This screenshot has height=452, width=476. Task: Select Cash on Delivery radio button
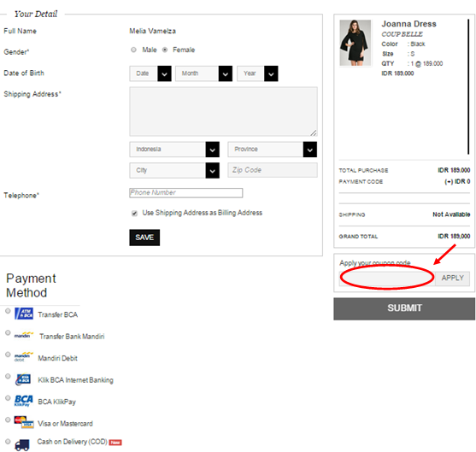point(8,442)
